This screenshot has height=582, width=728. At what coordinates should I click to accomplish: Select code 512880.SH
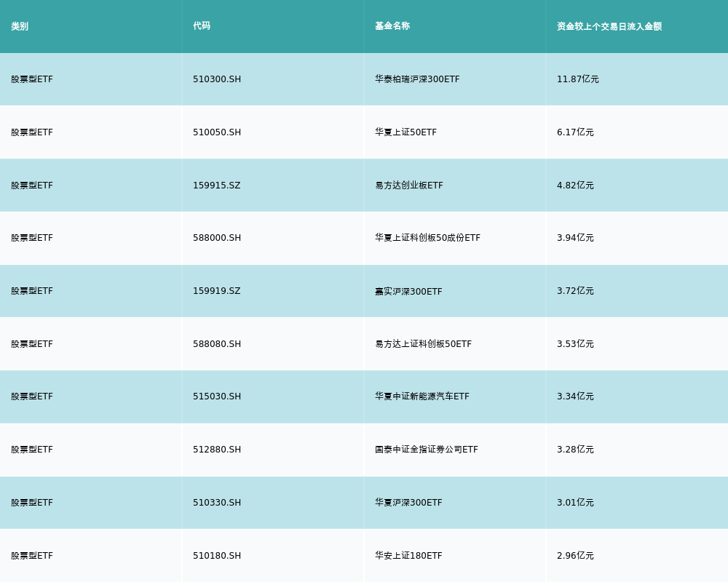tap(217, 450)
